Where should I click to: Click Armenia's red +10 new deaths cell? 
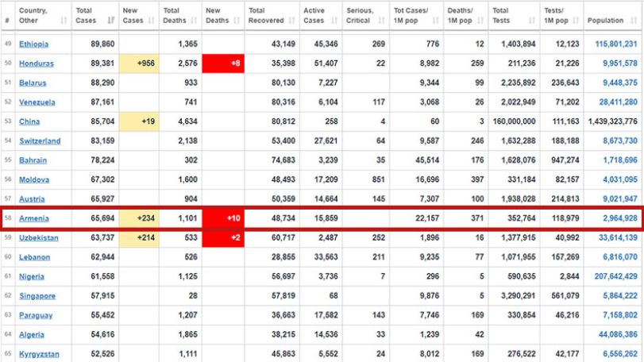(223, 218)
